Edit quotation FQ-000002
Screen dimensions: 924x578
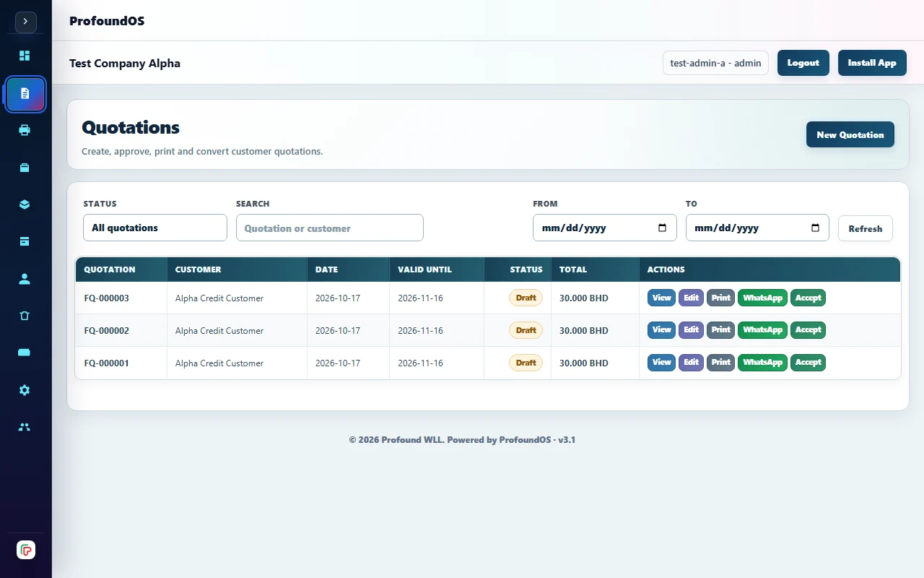click(x=691, y=330)
